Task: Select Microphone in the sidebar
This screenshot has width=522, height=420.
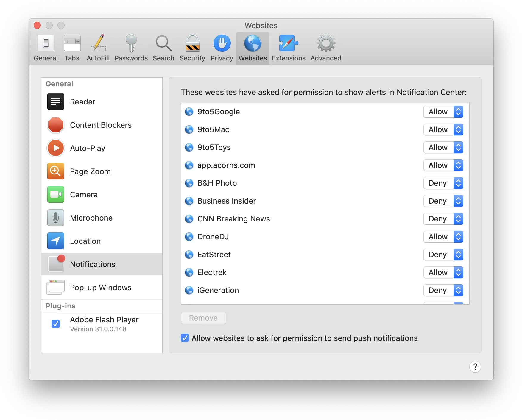Action: [x=102, y=218]
